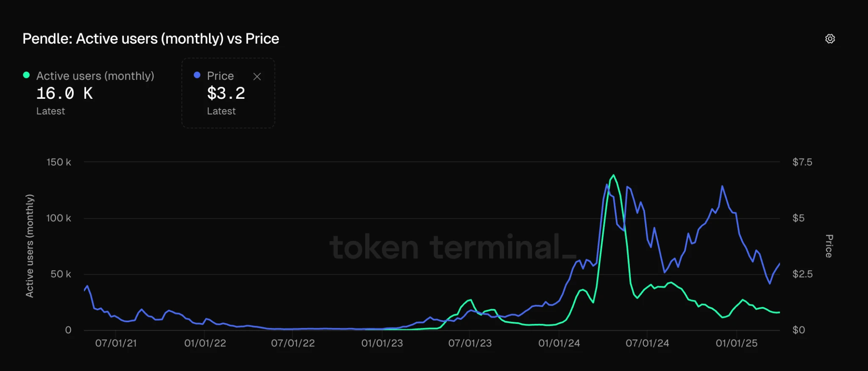Open the chart settings gear
868x371 pixels.
point(830,39)
